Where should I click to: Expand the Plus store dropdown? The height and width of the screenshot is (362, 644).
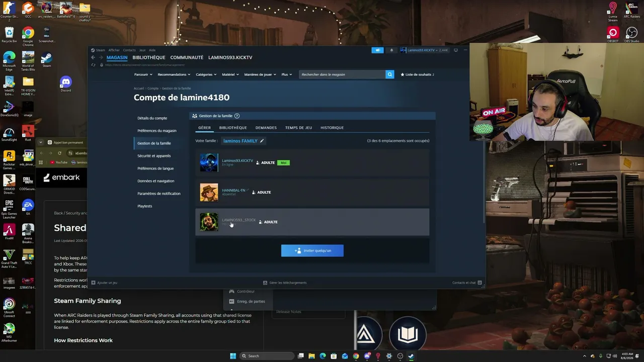pyautogui.click(x=287, y=74)
